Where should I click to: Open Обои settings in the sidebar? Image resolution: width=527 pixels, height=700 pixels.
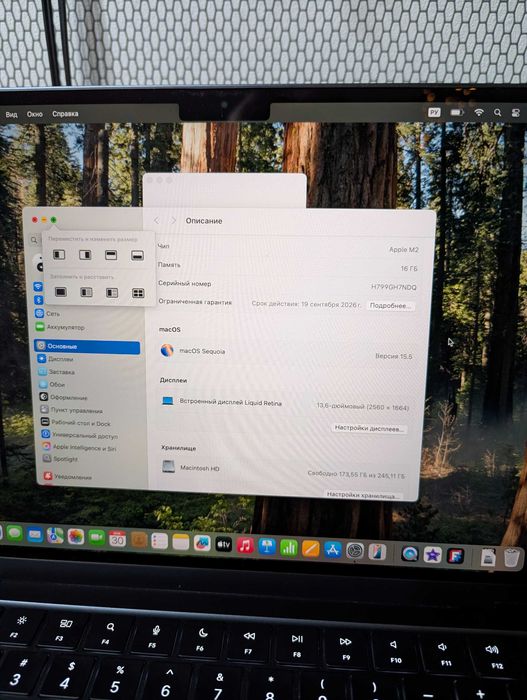89,384
